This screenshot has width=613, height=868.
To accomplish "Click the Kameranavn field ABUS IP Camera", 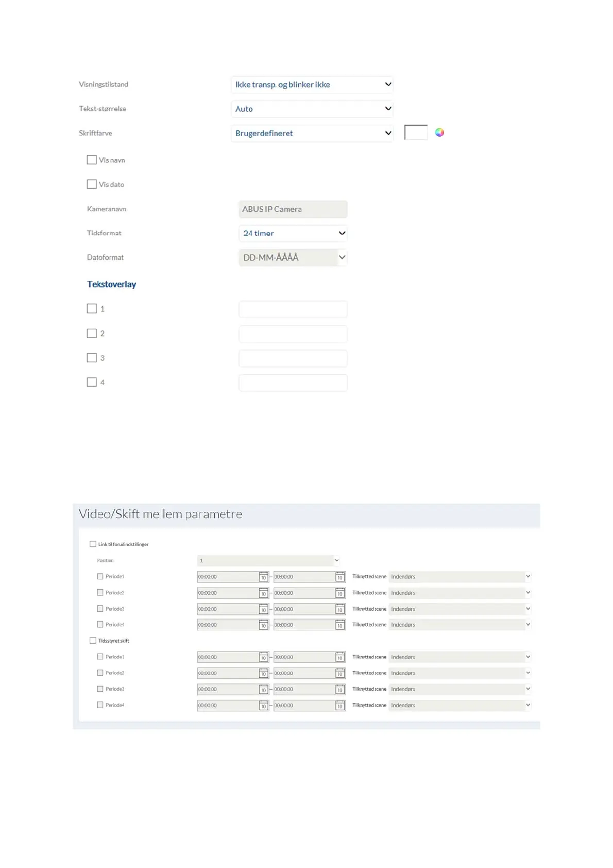I will tap(293, 209).
